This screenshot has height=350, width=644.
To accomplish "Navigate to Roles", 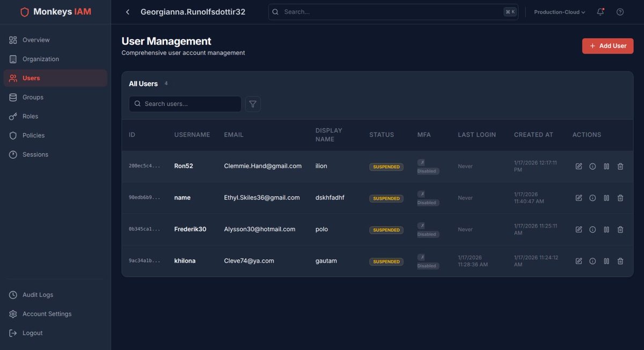I will (x=55, y=116).
